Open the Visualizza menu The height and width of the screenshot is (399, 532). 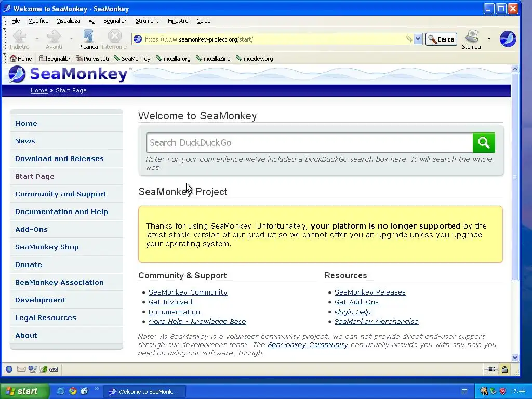click(x=68, y=21)
